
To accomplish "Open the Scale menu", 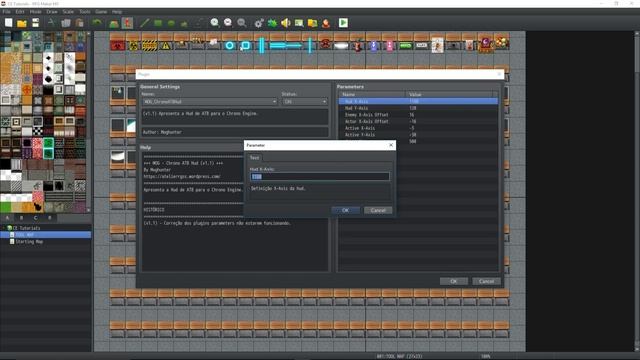I will click(x=68, y=12).
